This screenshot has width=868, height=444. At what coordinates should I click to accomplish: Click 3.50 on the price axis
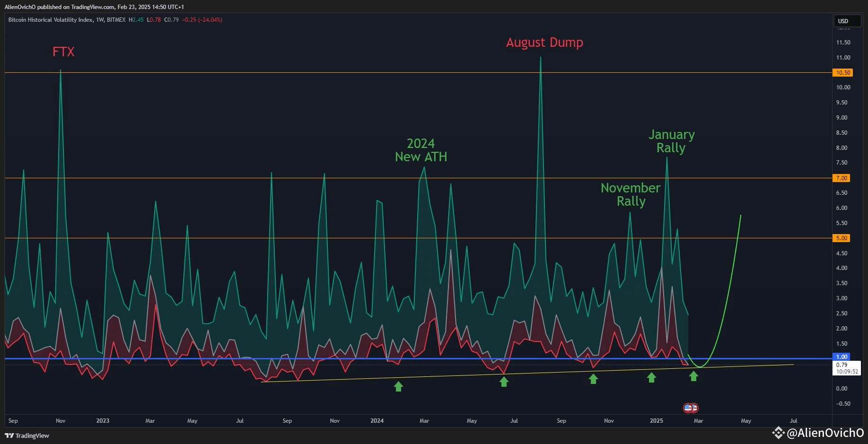[x=842, y=283]
